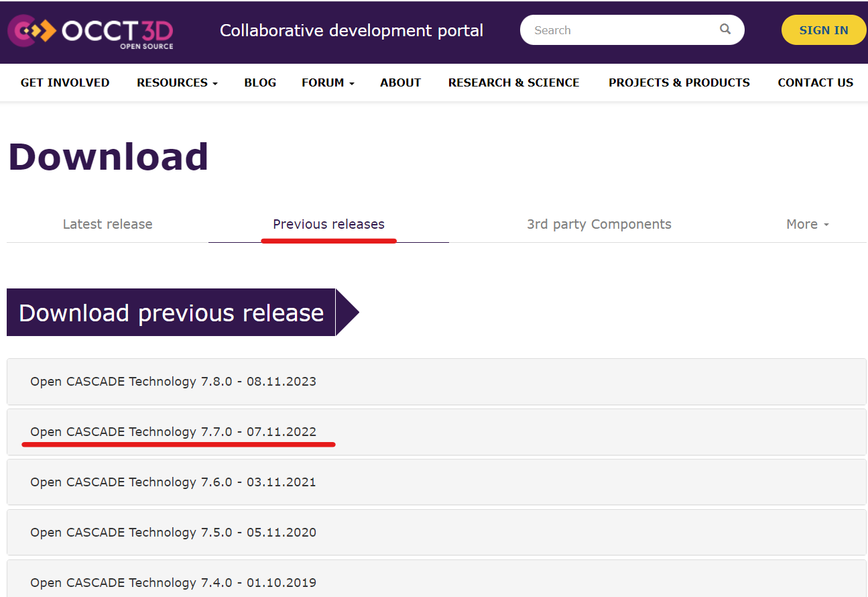
Task: Open RESEARCH & SCIENCE section
Action: pos(513,83)
